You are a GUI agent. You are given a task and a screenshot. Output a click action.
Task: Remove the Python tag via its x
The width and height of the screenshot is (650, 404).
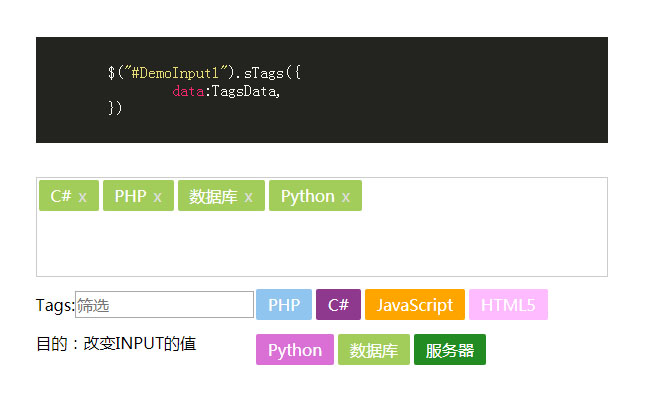coord(346,197)
